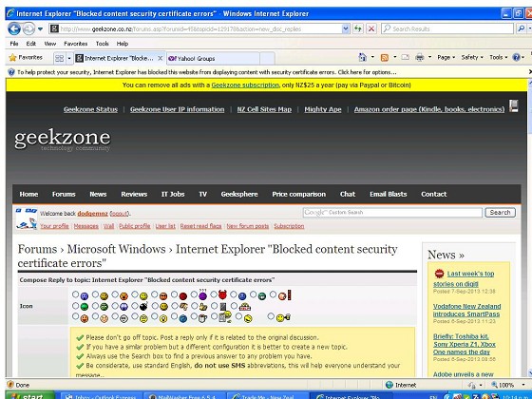Click the Help question mark icon
Image resolution: width=532 pixels, height=399 pixels.
click(x=516, y=57)
